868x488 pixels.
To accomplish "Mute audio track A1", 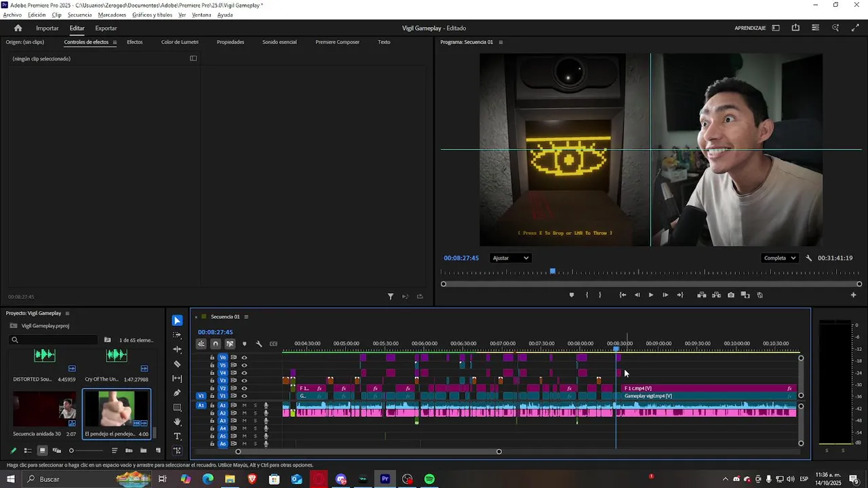I will coord(244,405).
